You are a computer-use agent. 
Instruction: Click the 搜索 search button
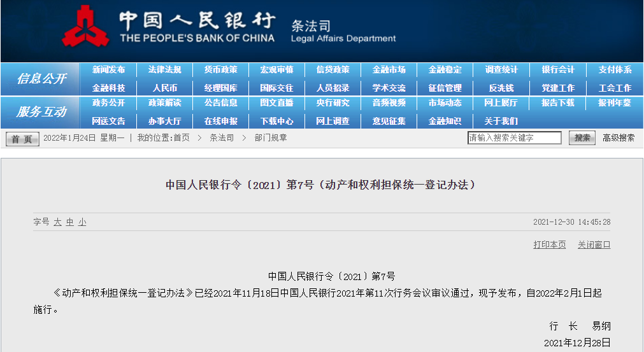pos(582,138)
